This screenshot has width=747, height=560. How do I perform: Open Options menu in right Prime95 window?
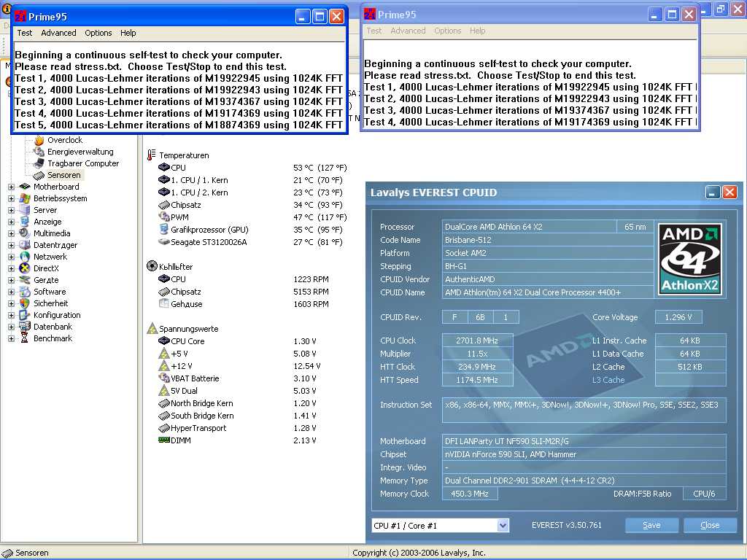pyautogui.click(x=447, y=31)
